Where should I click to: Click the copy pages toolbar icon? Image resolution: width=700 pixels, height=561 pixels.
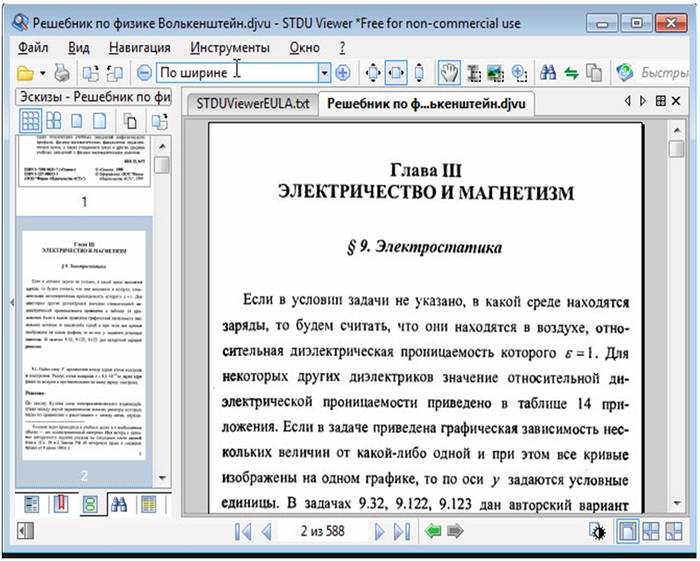tap(594, 73)
